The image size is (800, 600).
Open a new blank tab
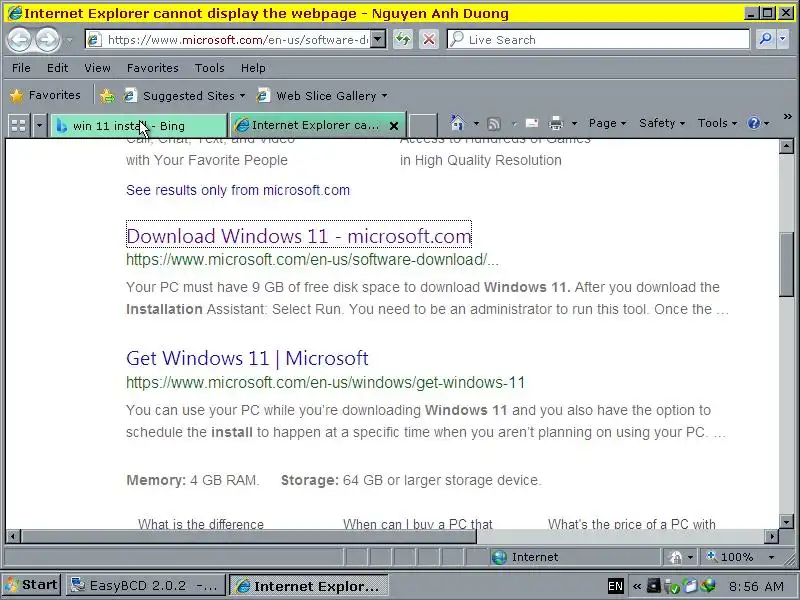tap(423, 126)
